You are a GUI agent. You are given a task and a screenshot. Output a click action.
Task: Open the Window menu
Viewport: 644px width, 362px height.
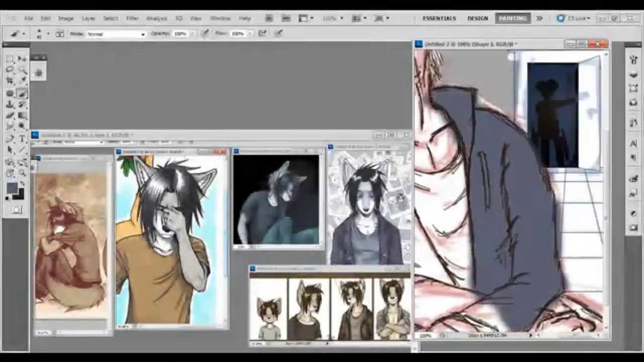pyautogui.click(x=220, y=18)
